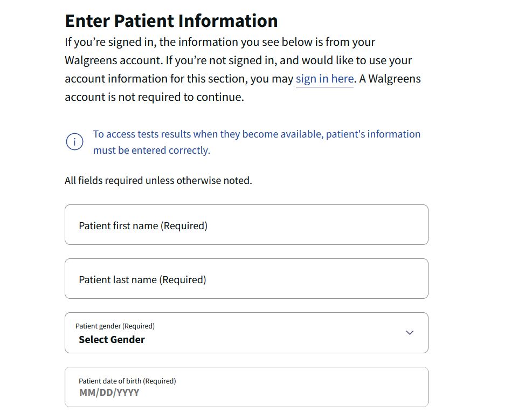Click the 'Patient gender (Required)' label
The width and height of the screenshot is (532, 418).
point(115,326)
